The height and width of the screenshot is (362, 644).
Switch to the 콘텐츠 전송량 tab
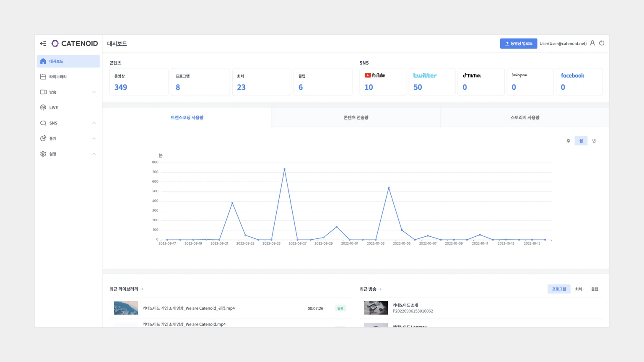[x=356, y=118]
